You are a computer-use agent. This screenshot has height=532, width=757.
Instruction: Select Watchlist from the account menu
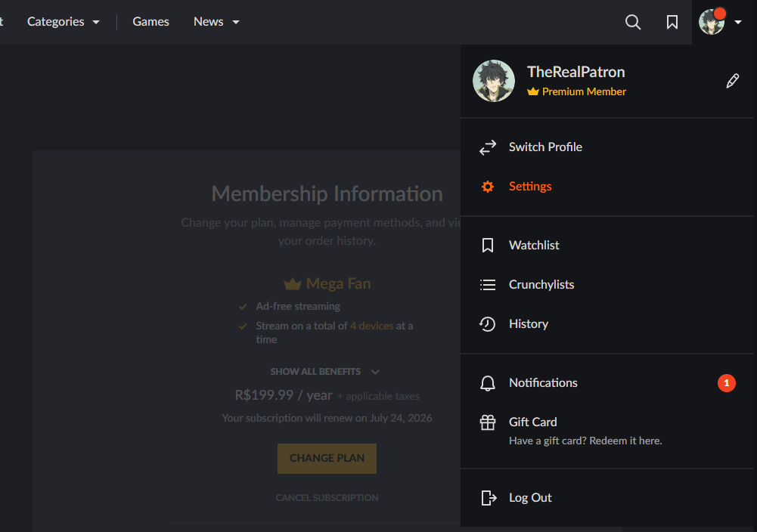point(534,246)
